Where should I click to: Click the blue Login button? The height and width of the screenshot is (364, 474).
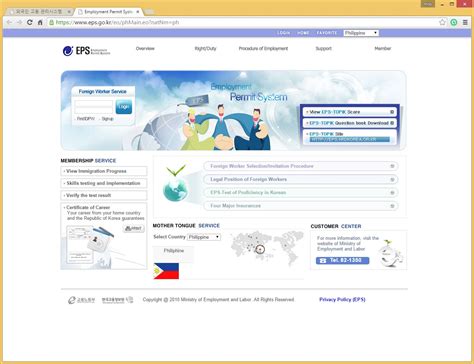[124, 107]
